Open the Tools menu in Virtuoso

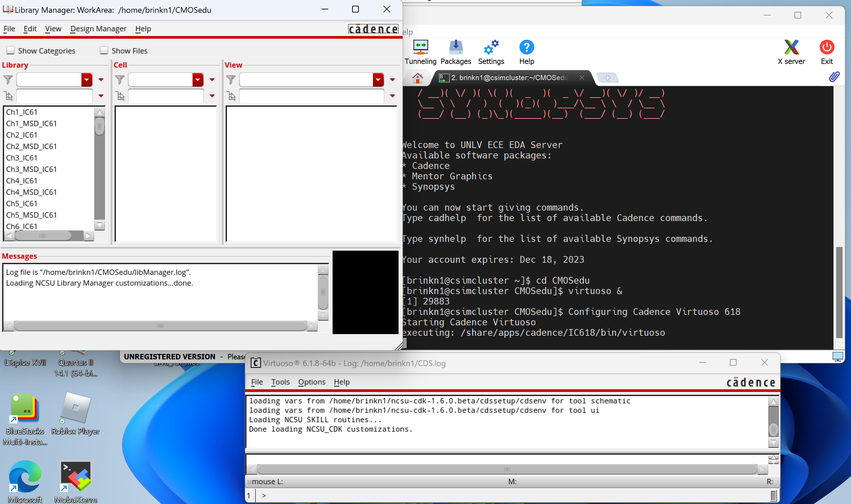coord(280,382)
